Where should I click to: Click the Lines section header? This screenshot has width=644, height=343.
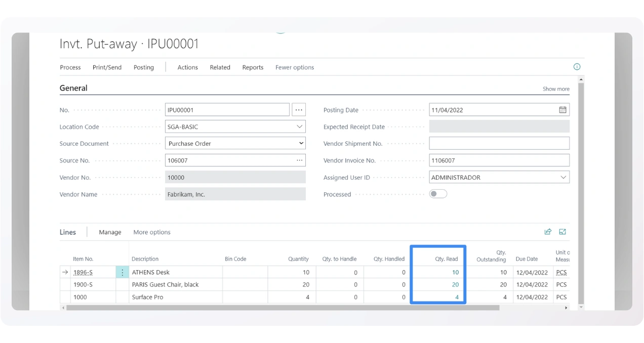(68, 232)
